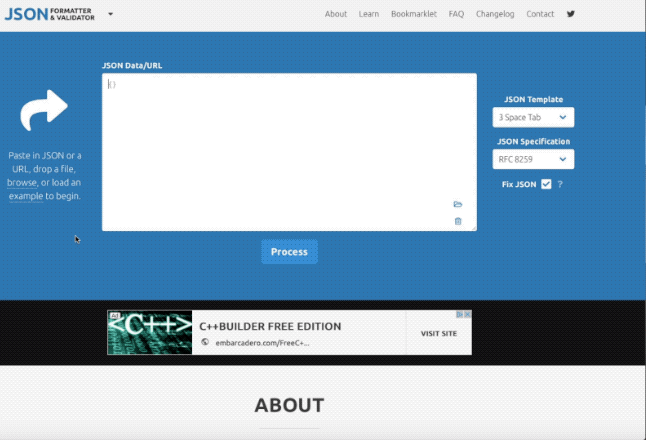
Task: Click the open-file folder icon
Action: tap(458, 204)
